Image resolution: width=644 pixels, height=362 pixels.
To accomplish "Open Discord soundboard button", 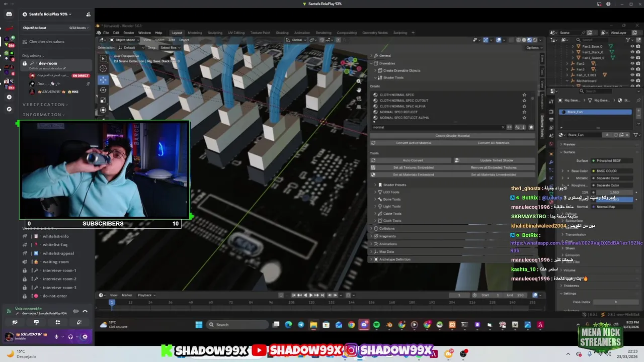I will 79,322.
